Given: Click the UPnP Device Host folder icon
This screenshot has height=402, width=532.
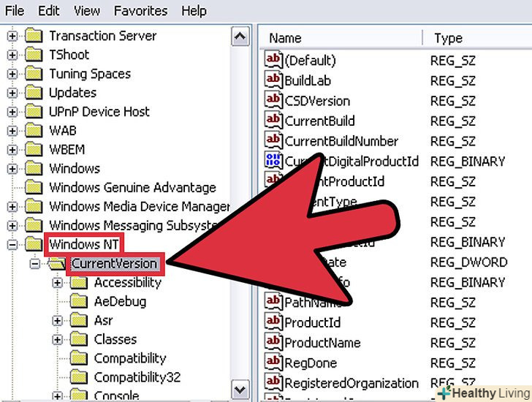Looking at the screenshot, I should click(34, 112).
